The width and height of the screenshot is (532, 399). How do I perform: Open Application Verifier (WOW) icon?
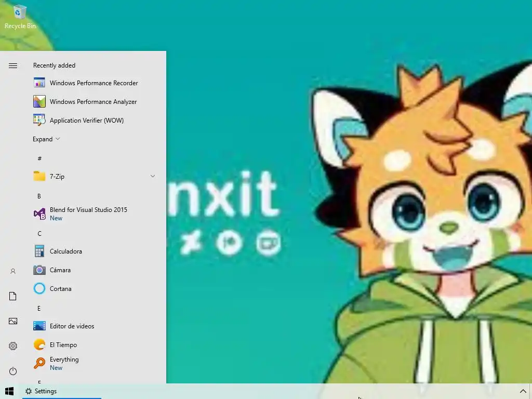click(39, 120)
